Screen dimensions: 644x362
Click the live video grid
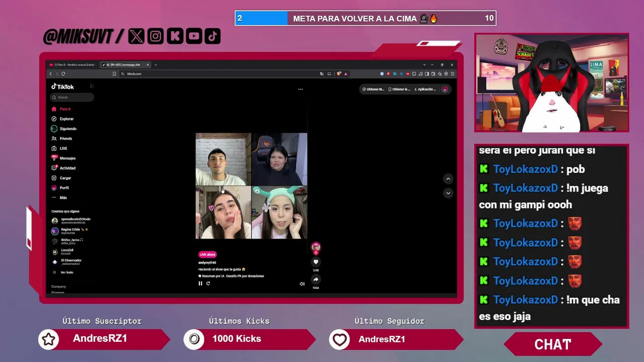251,186
